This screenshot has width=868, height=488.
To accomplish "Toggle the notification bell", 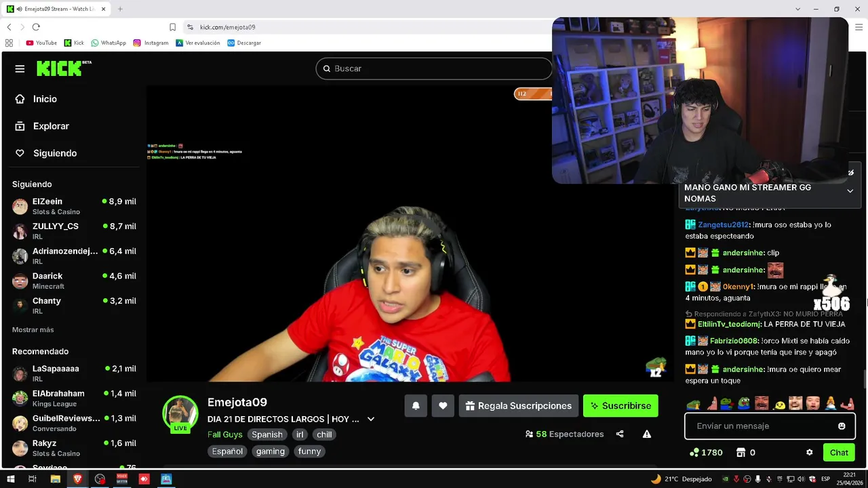I will pos(416,406).
